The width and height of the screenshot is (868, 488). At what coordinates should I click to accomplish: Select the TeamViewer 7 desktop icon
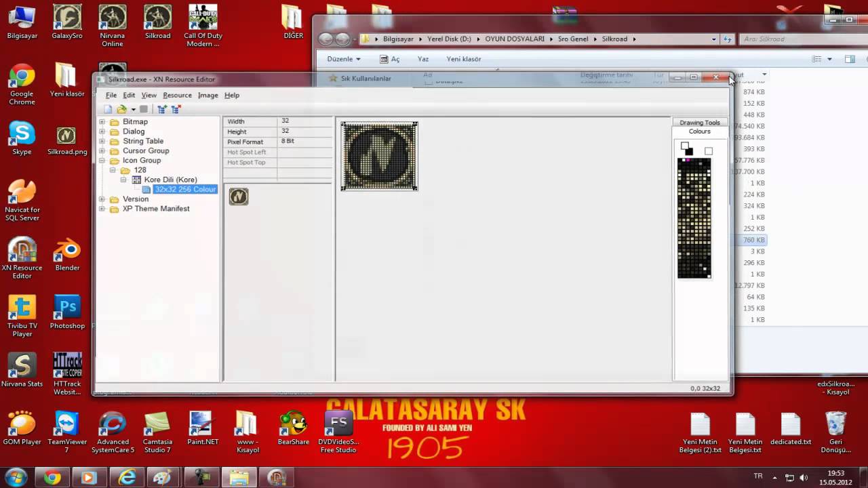(67, 432)
